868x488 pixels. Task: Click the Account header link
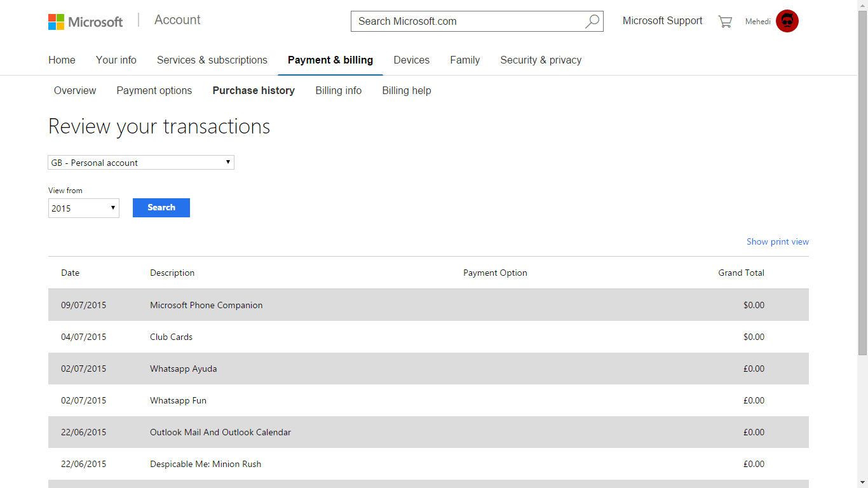coord(177,20)
